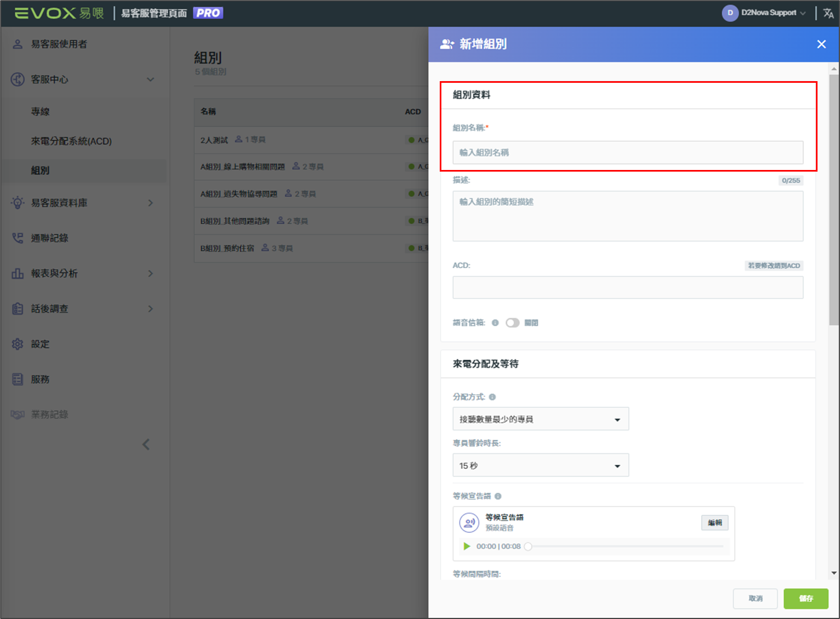Screen dimensions: 840x619
Task: Open the language translation icon
Action: [828, 13]
